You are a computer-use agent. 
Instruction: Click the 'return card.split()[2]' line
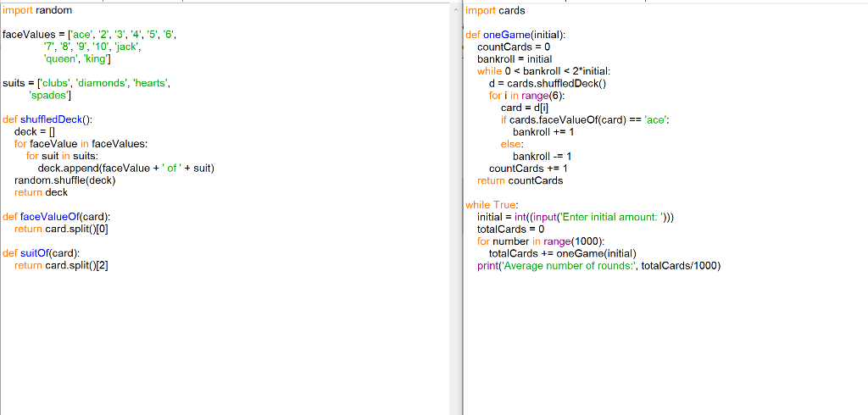coord(61,266)
